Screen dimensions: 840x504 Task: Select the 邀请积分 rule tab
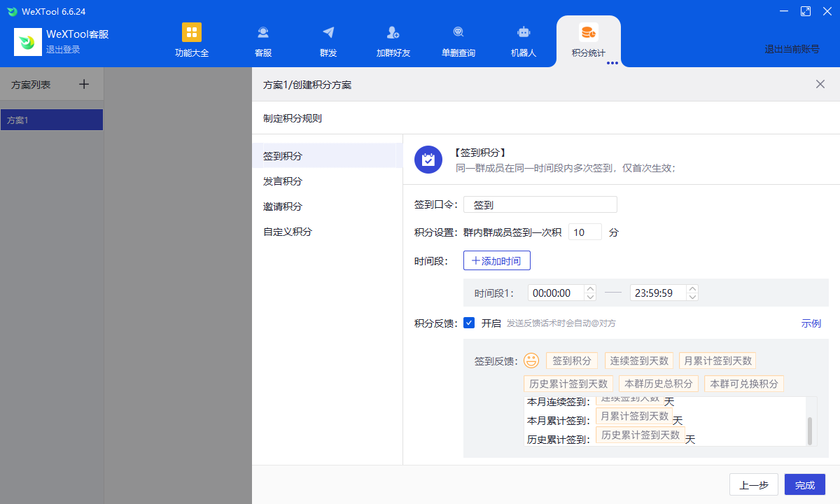283,206
